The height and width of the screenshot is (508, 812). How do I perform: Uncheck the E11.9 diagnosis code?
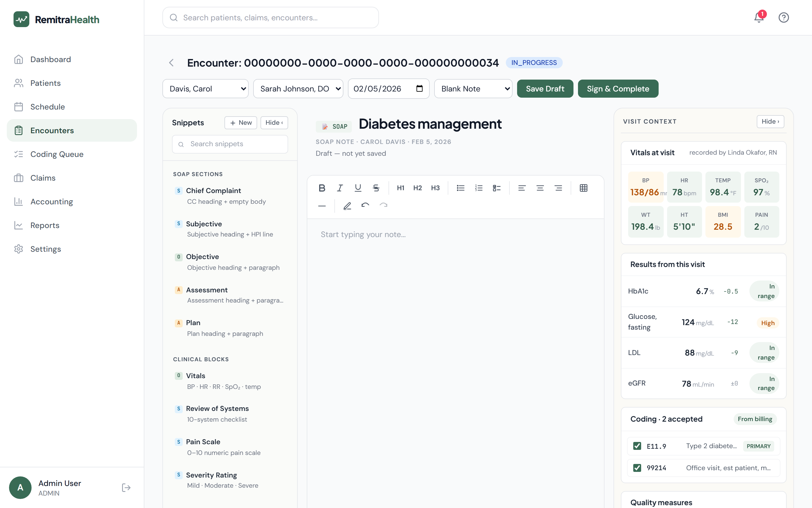point(637,446)
